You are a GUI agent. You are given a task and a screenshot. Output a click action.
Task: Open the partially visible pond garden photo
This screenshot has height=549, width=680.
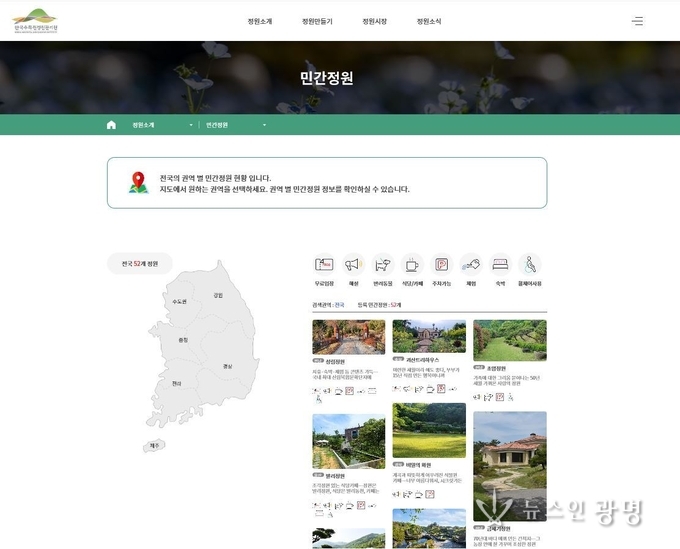click(x=429, y=529)
